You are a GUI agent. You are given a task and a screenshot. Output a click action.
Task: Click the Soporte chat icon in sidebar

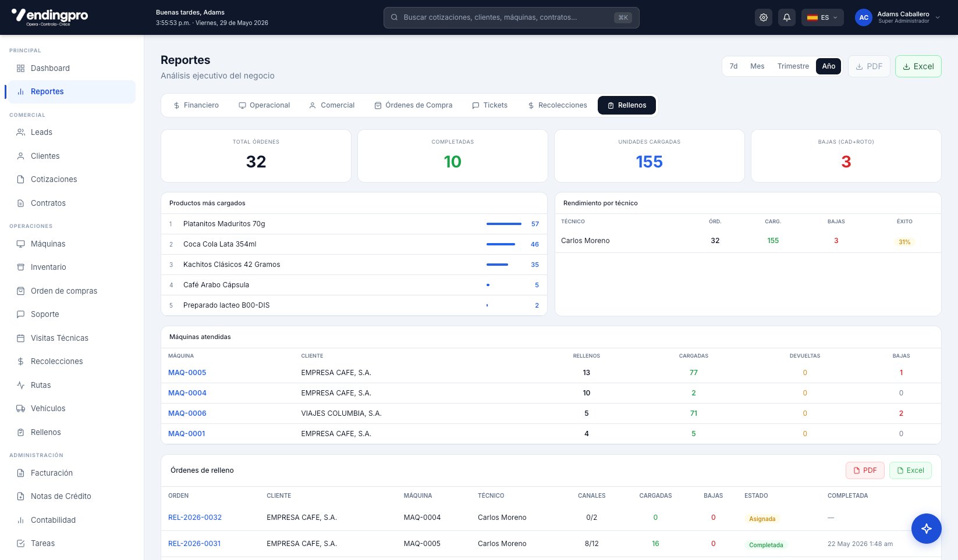coord(20,314)
